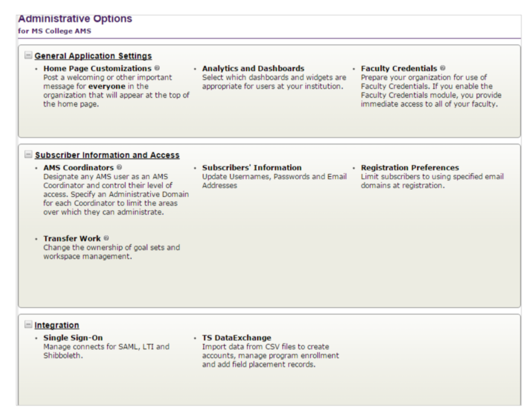Screen dimensions: 532x417
Task: Open Analytics and Dashboards
Action: click(x=253, y=69)
